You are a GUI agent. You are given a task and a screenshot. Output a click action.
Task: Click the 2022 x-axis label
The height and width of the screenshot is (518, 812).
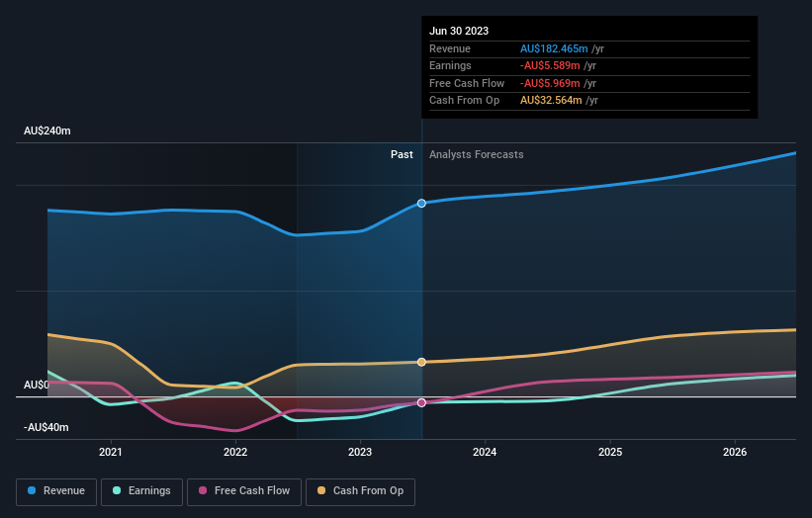(235, 452)
